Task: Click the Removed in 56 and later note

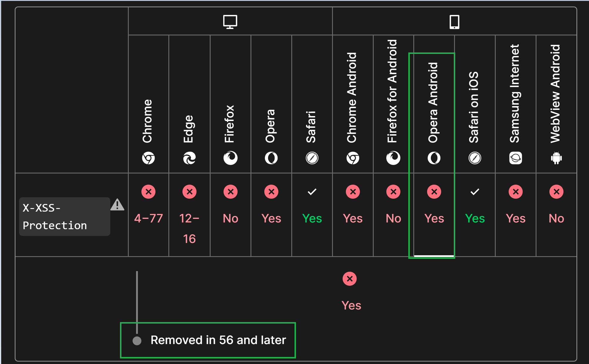Action: tap(208, 340)
